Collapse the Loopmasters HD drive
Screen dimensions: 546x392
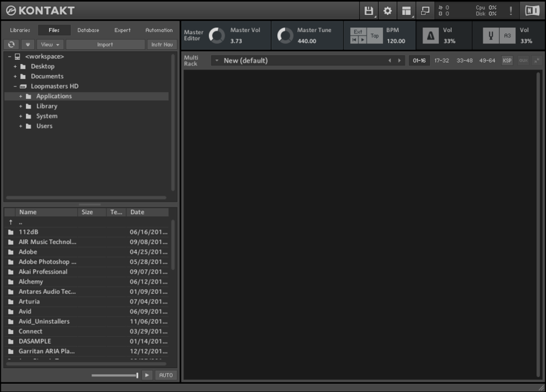point(15,87)
